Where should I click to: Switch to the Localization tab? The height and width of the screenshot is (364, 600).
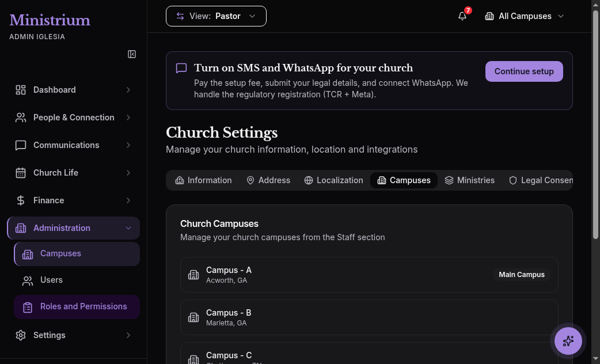click(333, 180)
